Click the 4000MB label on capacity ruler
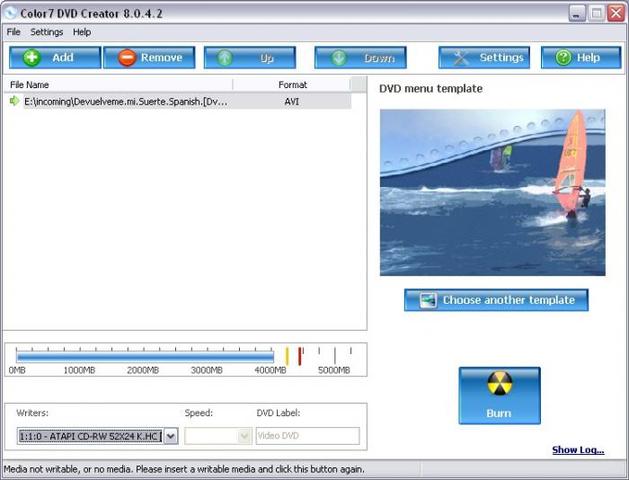 point(270,370)
